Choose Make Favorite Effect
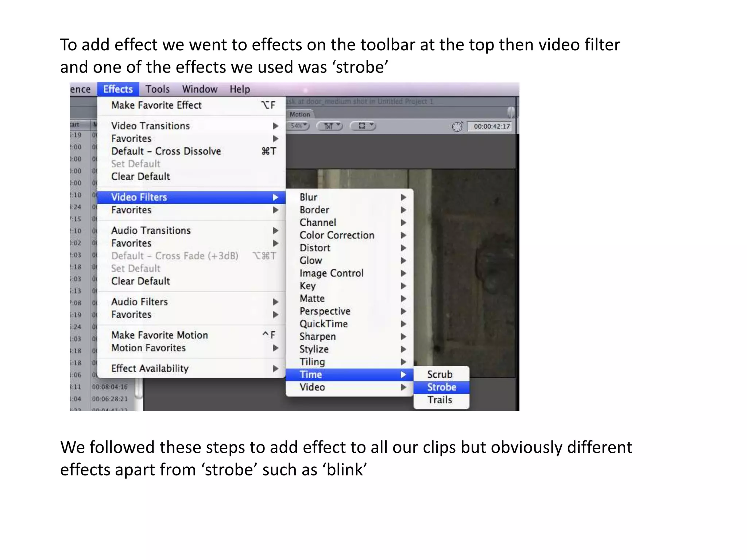 (x=191, y=105)
